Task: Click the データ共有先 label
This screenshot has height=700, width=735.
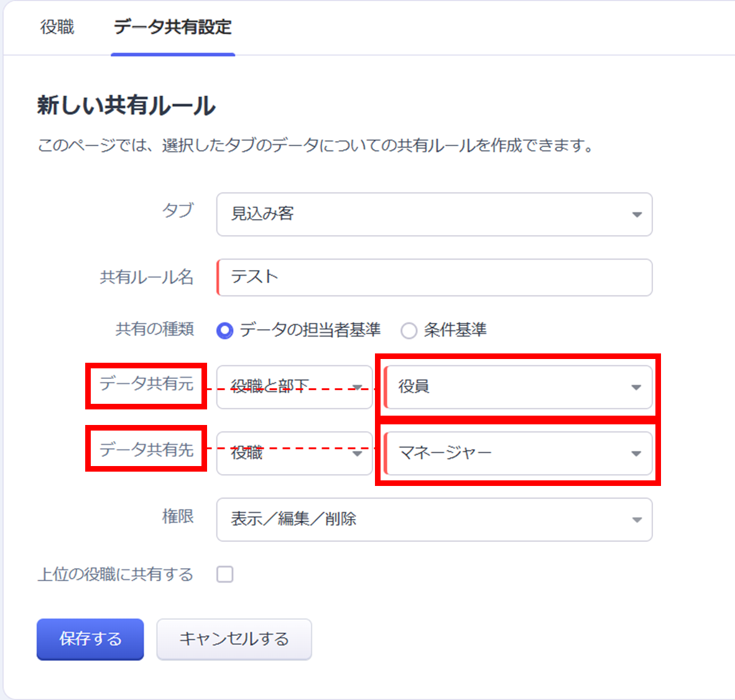Action: coord(147,450)
